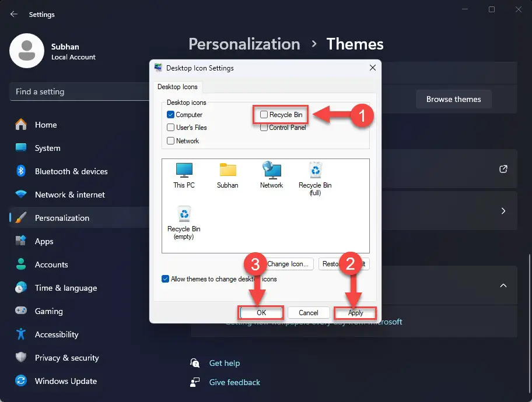
Task: Click the Find a setting search box
Action: (79, 91)
